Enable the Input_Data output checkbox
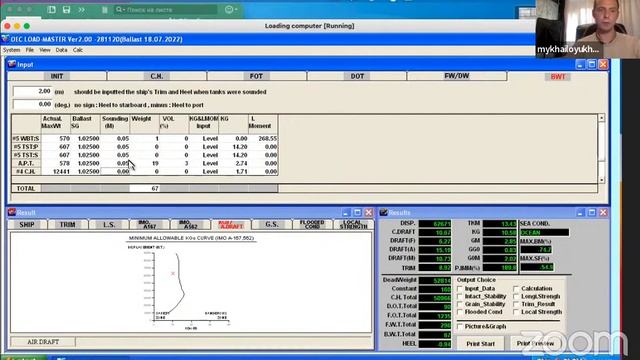The width and height of the screenshot is (640, 360). (x=460, y=289)
